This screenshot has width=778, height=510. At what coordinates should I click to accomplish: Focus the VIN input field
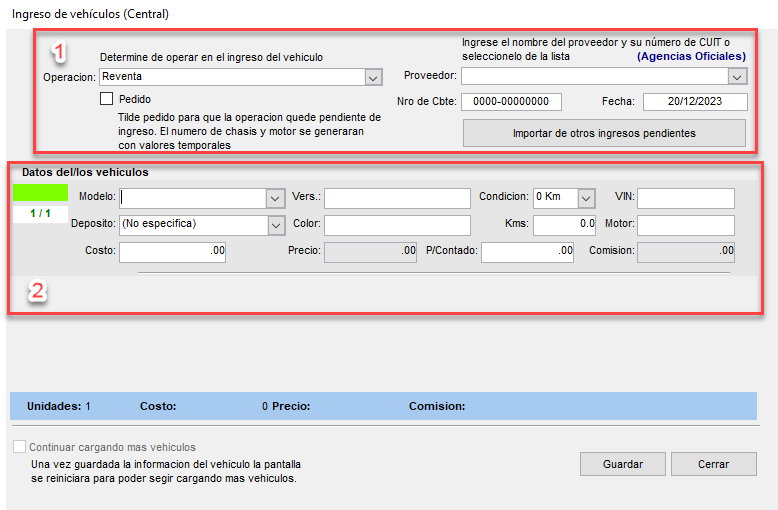click(x=685, y=198)
